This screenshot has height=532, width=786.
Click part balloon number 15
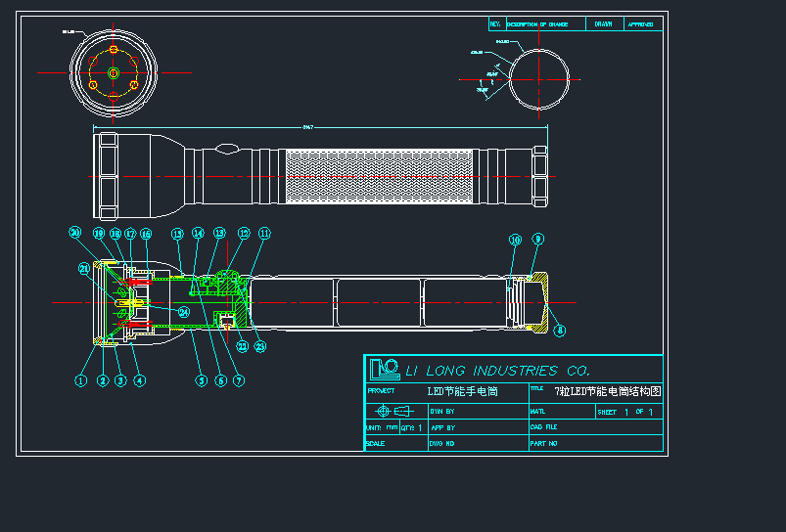click(177, 234)
